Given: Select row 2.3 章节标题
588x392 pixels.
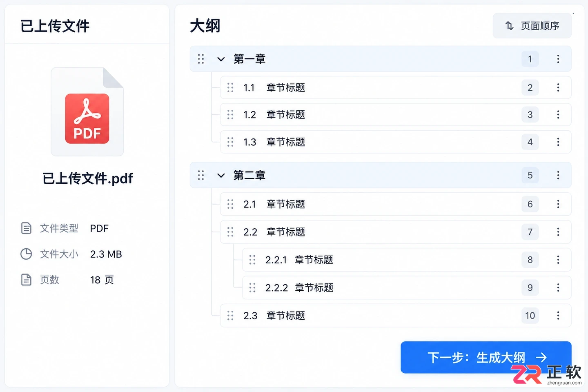Looking at the screenshot, I should pos(395,316).
